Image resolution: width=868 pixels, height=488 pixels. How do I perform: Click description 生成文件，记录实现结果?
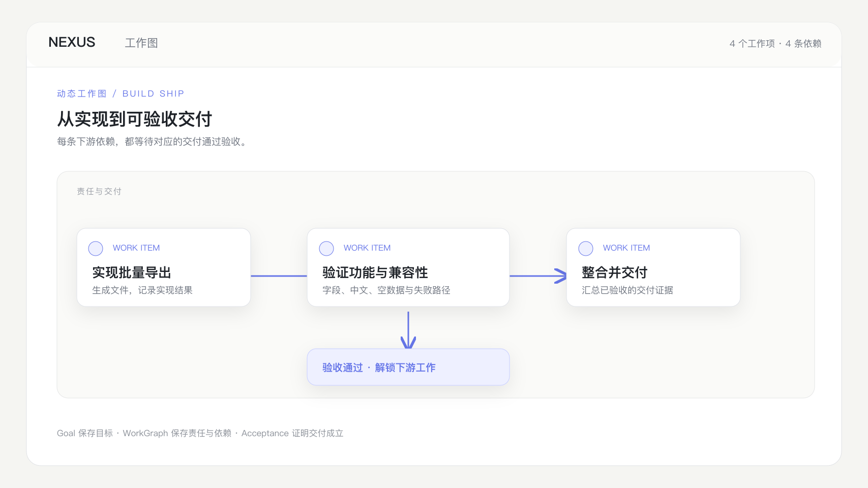click(x=142, y=290)
